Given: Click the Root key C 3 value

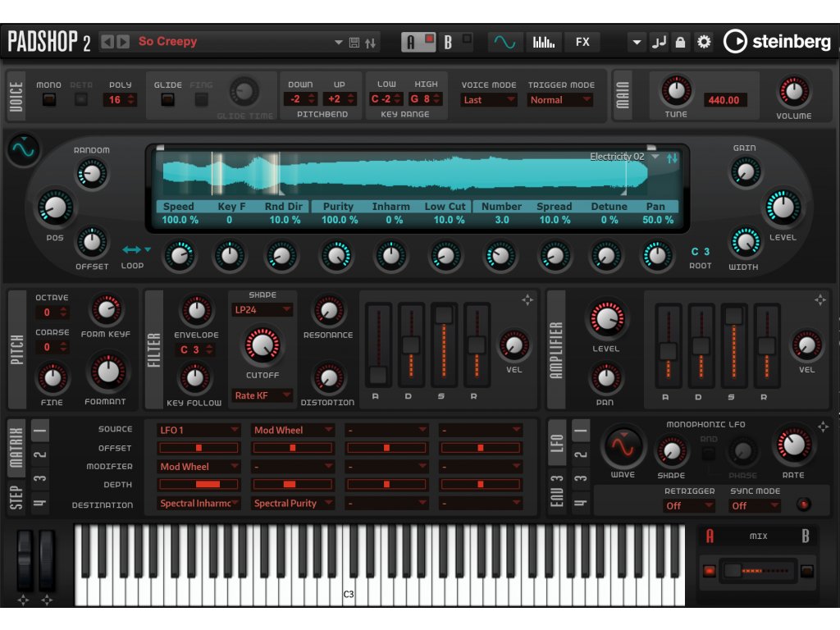Looking at the screenshot, I should point(701,252).
